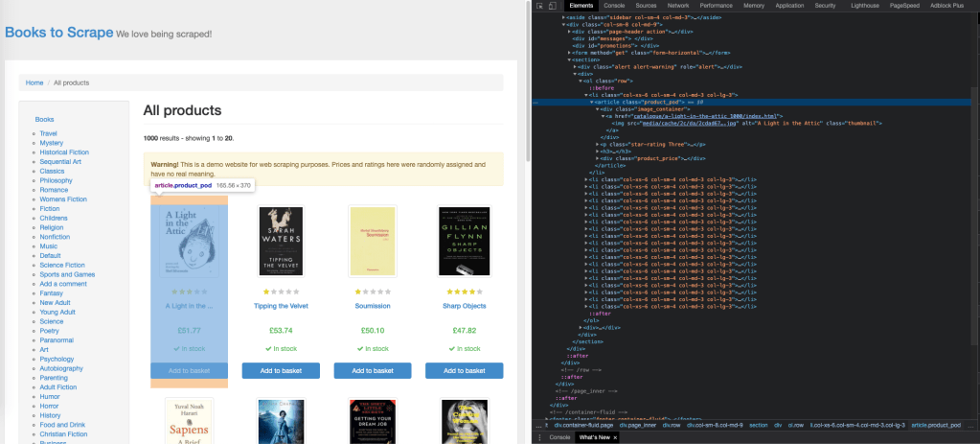The image size is (980, 444).
Task: Select the section breadcrumb in DevTools
Action: [758, 424]
